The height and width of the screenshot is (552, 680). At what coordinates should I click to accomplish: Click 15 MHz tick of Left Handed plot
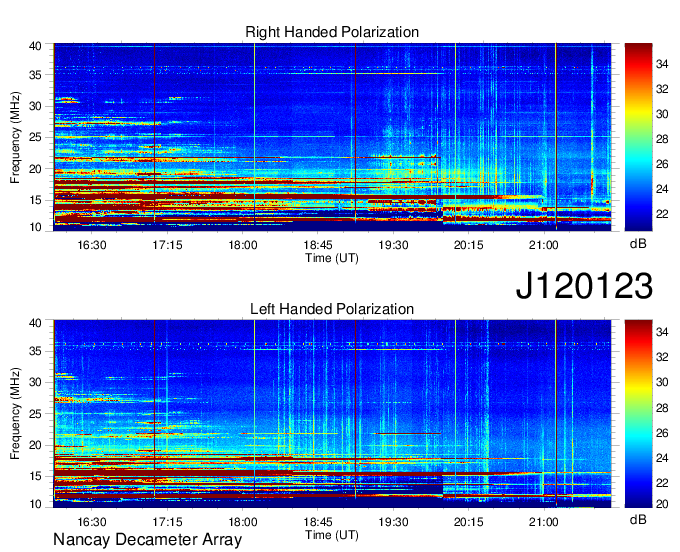(35, 476)
